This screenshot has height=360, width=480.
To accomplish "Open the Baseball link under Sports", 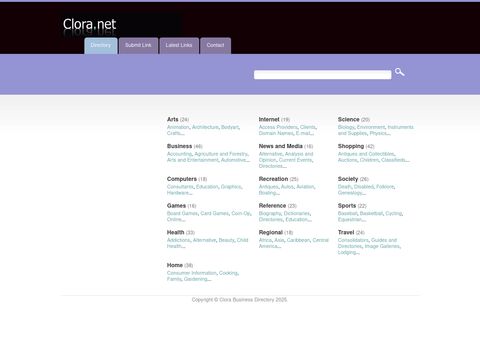I will pyautogui.click(x=347, y=213).
